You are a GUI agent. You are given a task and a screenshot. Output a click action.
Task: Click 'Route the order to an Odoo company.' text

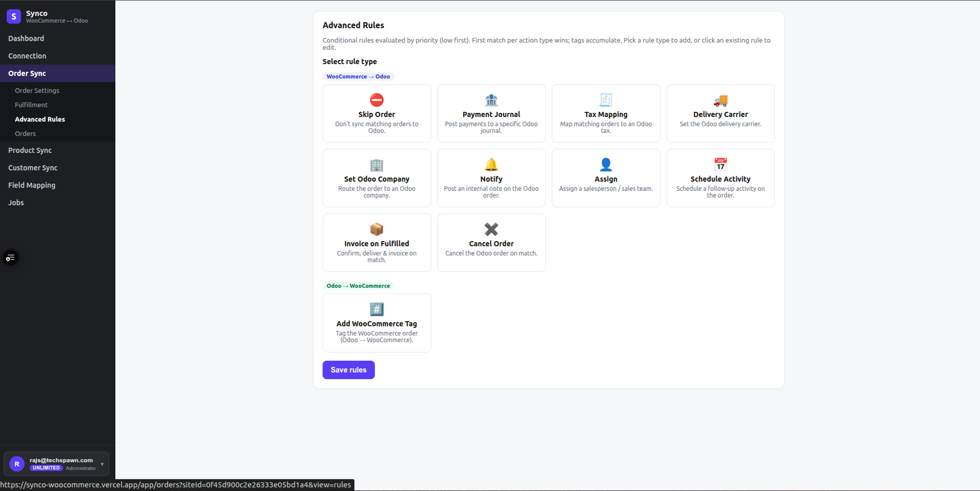click(x=376, y=192)
